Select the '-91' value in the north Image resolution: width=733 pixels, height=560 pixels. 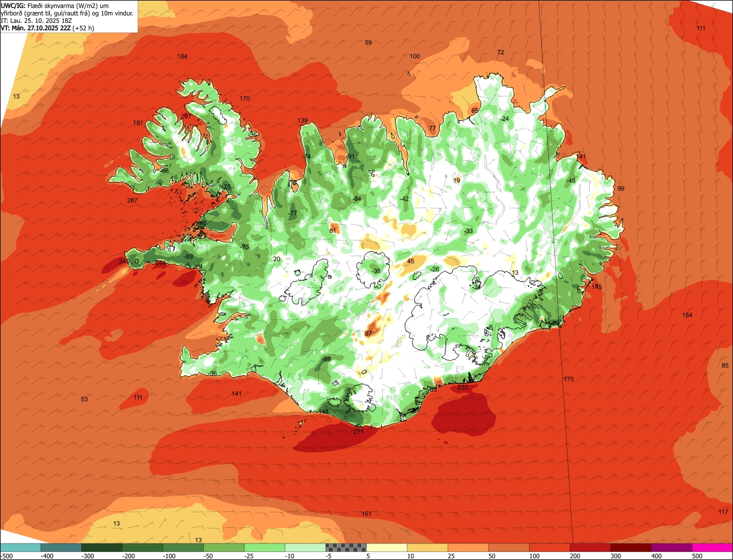click(x=350, y=156)
